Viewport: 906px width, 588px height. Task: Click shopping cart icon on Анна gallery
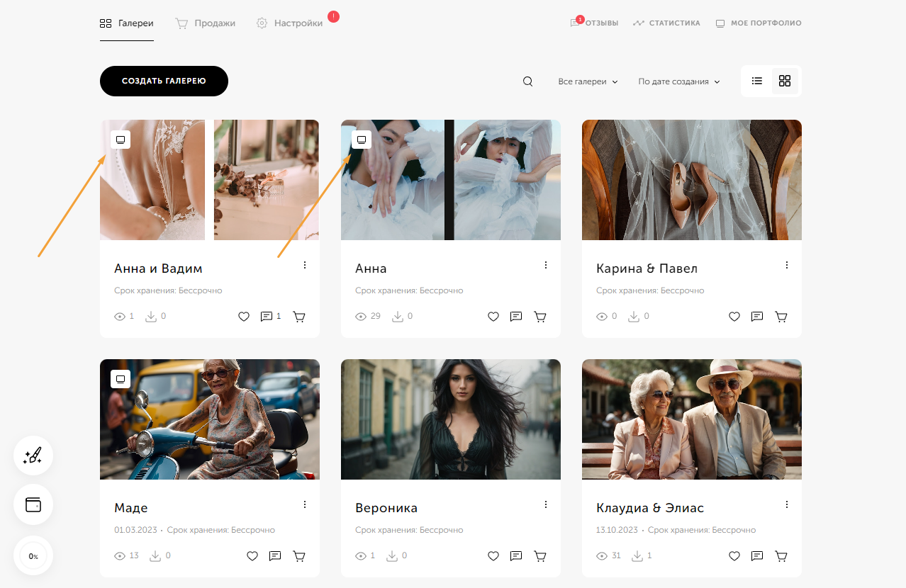pyautogui.click(x=540, y=317)
